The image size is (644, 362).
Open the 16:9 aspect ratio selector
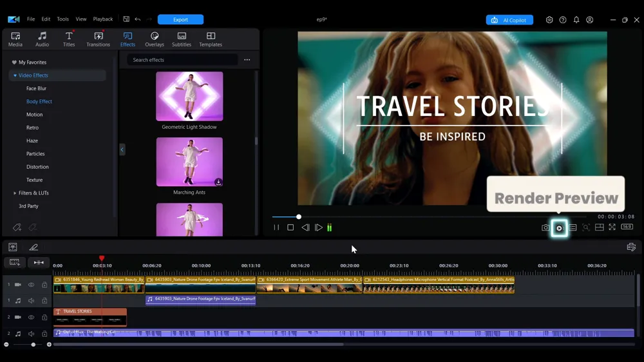click(x=627, y=227)
